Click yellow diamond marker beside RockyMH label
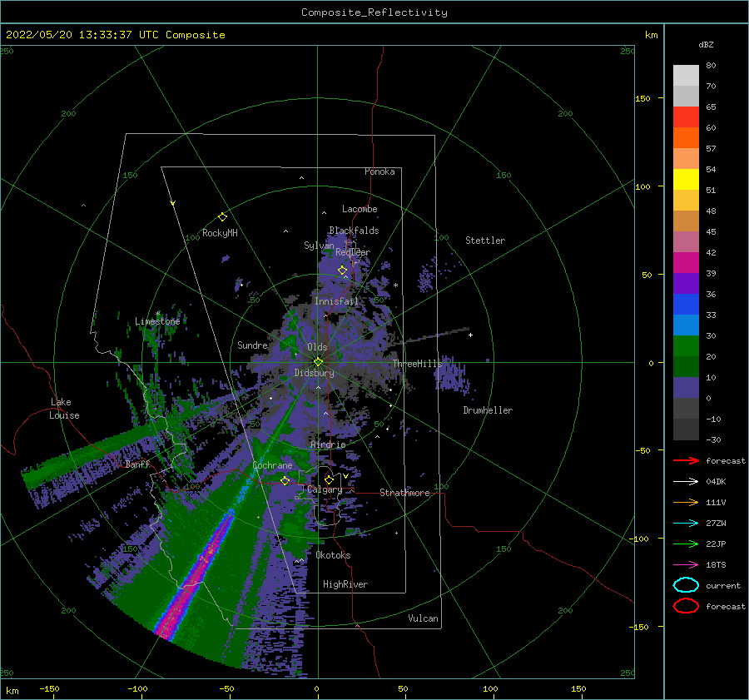749x700 pixels. tap(222, 217)
